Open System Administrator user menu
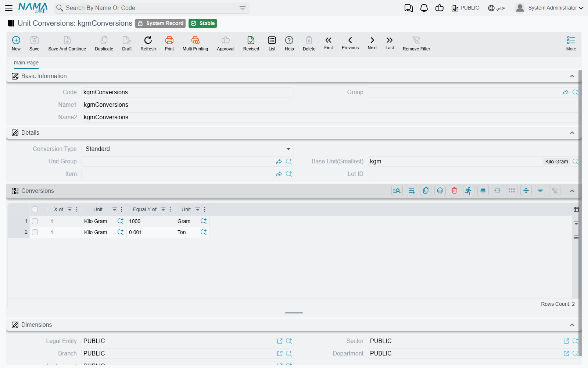Screen dimensions: 588x368 [x=549, y=8]
